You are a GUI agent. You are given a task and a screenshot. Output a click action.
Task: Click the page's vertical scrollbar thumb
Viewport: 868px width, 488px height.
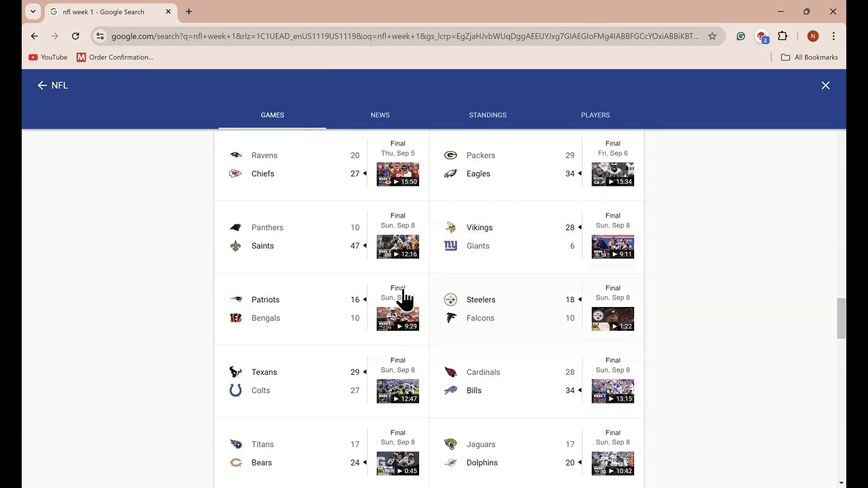[x=842, y=318]
